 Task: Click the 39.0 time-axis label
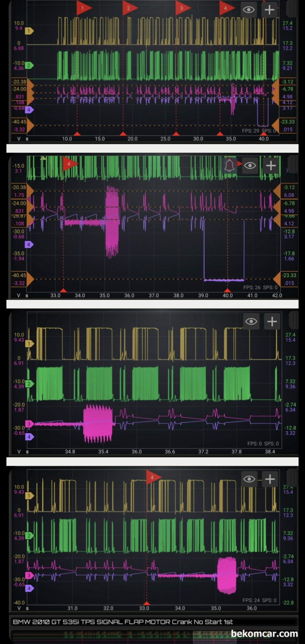point(203,295)
